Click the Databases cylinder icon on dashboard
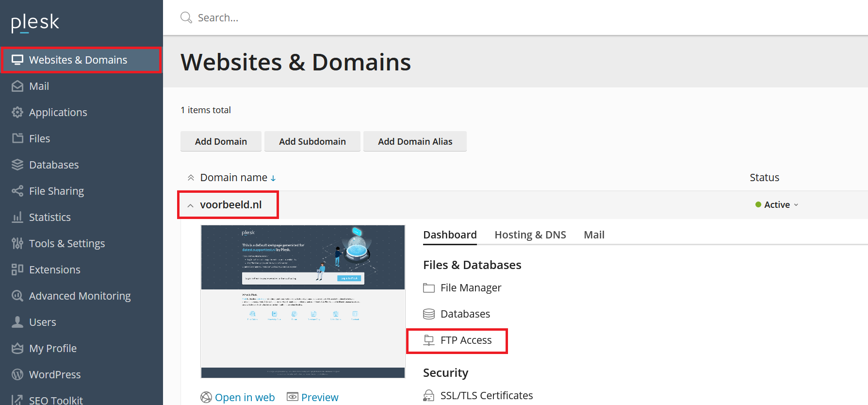868x405 pixels. click(x=429, y=314)
